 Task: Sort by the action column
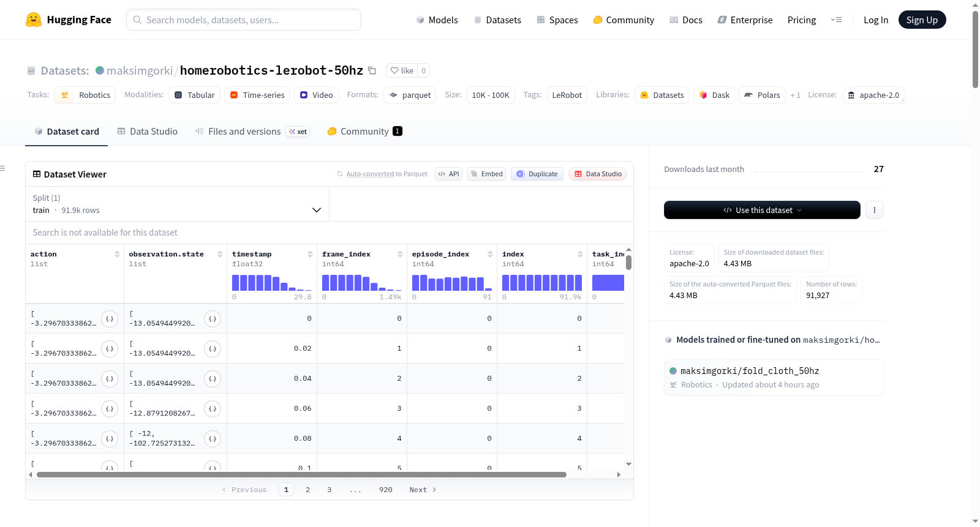[x=117, y=254]
